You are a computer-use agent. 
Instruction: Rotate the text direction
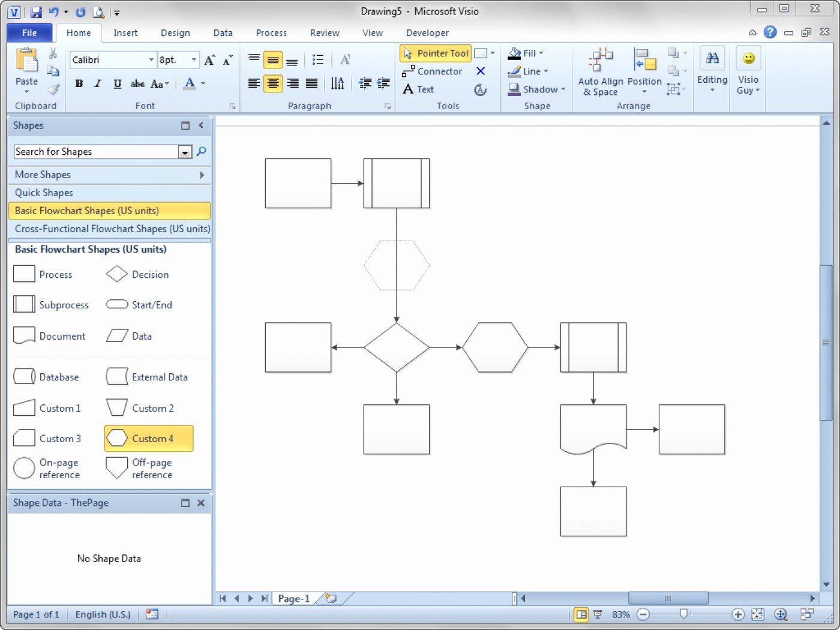338,83
